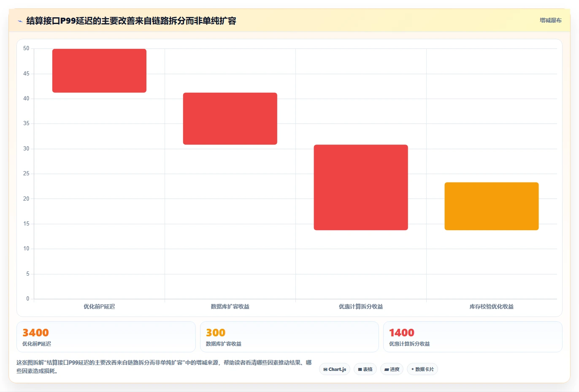Image resolution: width=579 pixels, height=392 pixels.
Task: Click the lightning icon beside the title
Action: [x=20, y=21]
